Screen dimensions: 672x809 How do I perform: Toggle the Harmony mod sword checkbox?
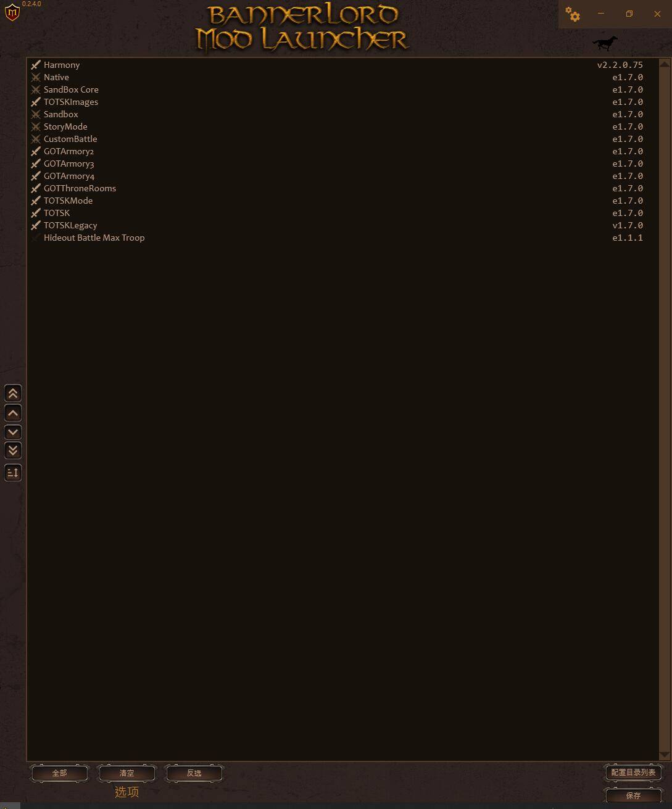click(36, 65)
